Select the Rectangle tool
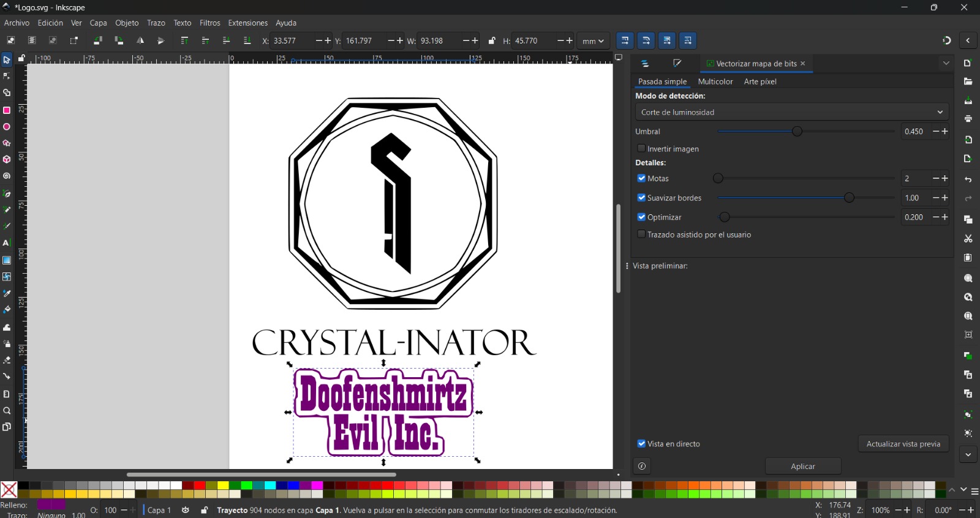The width and height of the screenshot is (980, 518). pyautogui.click(x=7, y=111)
